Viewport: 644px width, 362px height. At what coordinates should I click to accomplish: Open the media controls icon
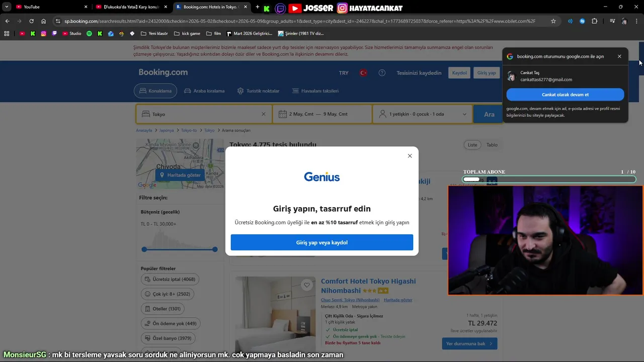click(612, 21)
